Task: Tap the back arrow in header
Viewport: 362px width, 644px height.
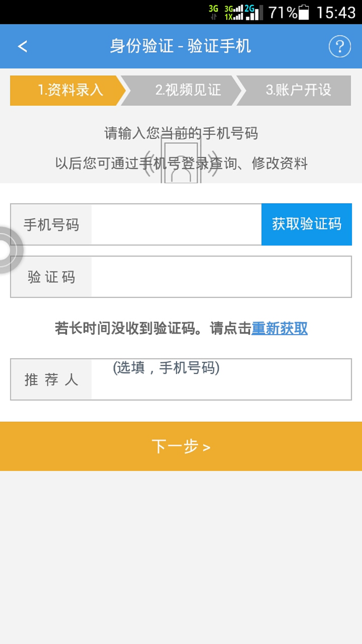Action: click(x=22, y=46)
